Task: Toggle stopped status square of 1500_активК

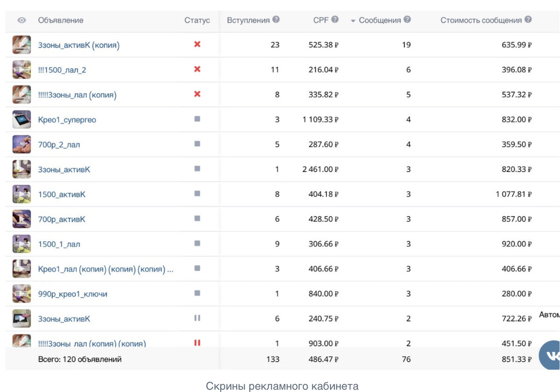Action: (x=197, y=193)
